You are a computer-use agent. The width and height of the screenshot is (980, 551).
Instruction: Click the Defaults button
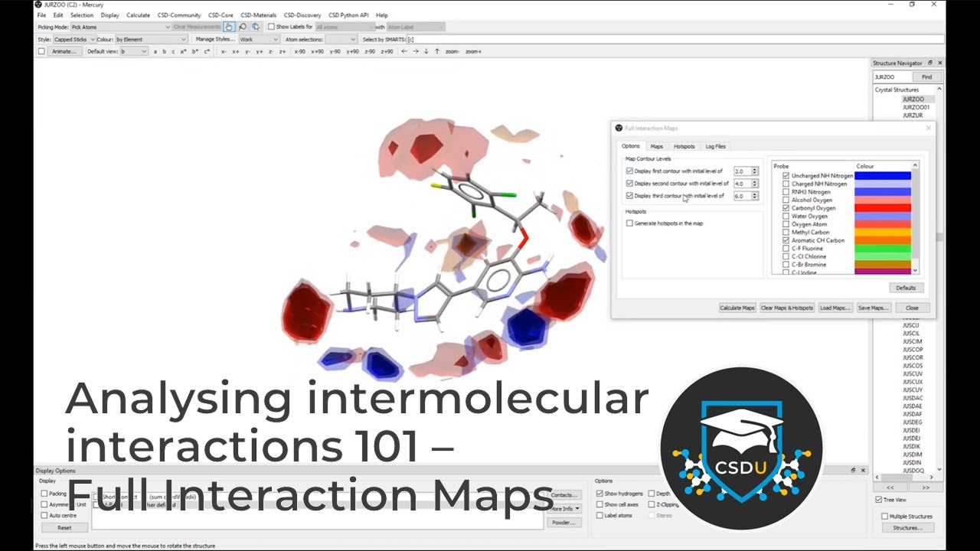tap(906, 288)
